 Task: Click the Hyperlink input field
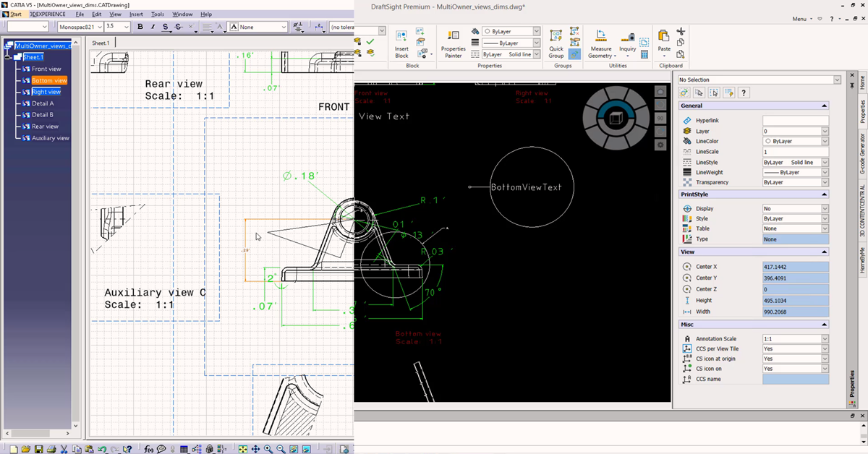tap(795, 121)
